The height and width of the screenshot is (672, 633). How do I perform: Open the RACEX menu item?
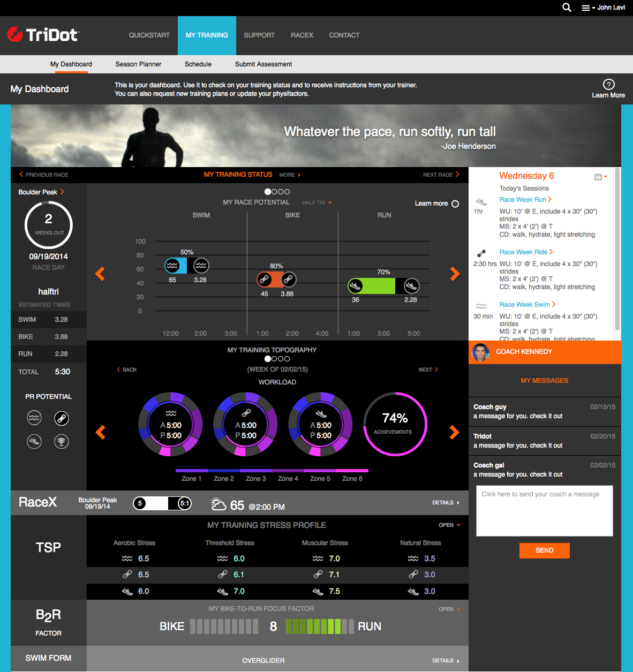(302, 35)
